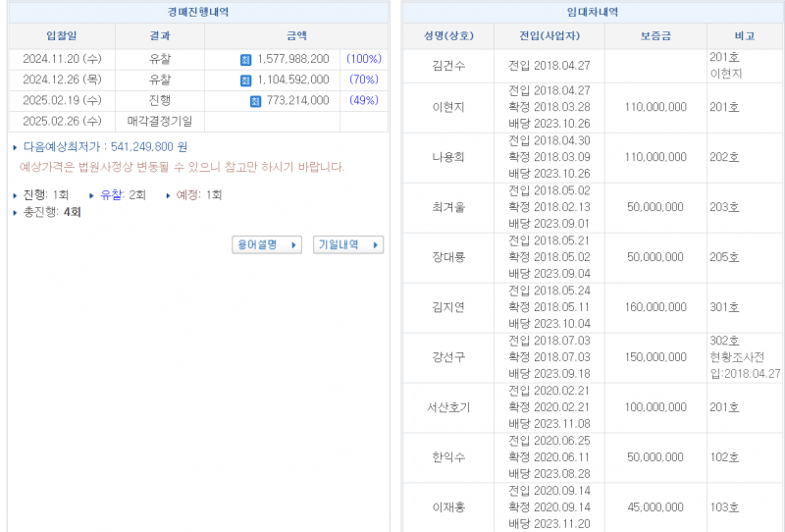Image resolution: width=785 pixels, height=532 pixels.
Task: Select tenant name 서산호기
Action: pyautogui.click(x=448, y=407)
